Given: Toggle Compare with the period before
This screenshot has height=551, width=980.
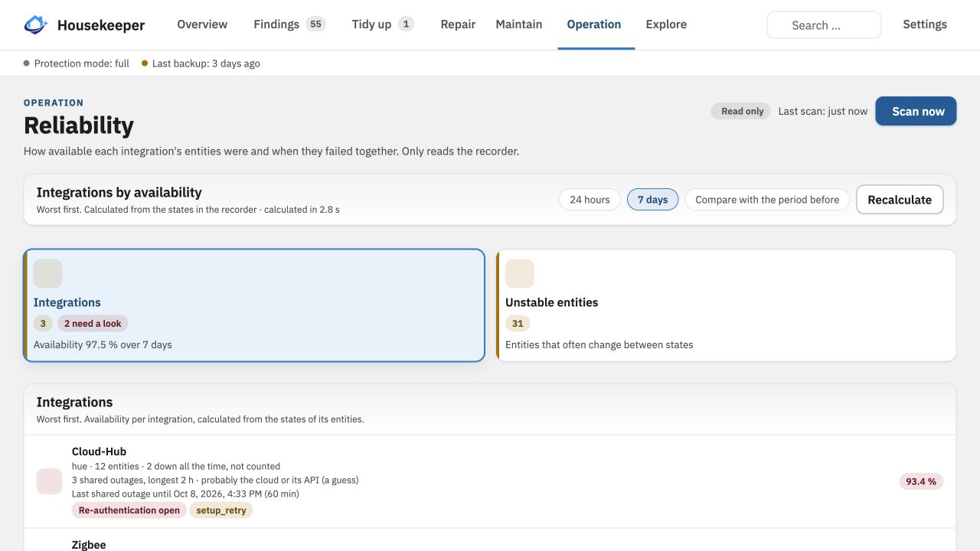Looking at the screenshot, I should (x=767, y=200).
